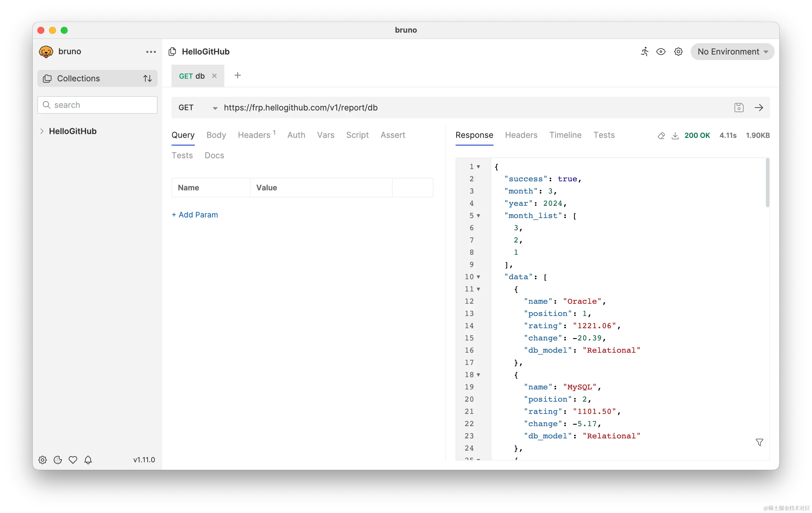Download the response body

[x=675, y=135]
